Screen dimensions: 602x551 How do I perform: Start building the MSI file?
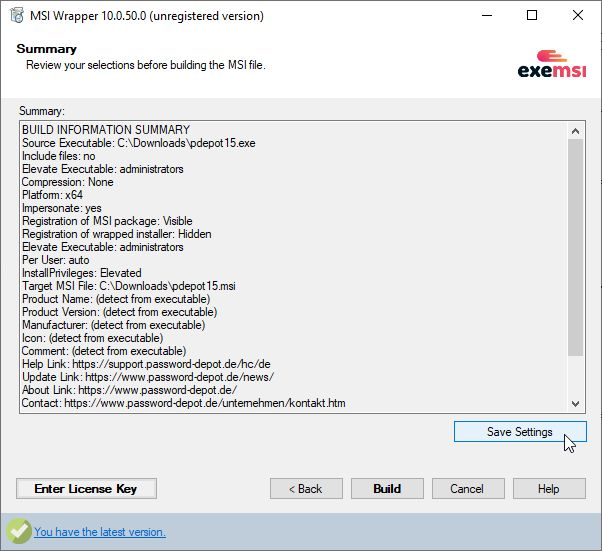387,488
